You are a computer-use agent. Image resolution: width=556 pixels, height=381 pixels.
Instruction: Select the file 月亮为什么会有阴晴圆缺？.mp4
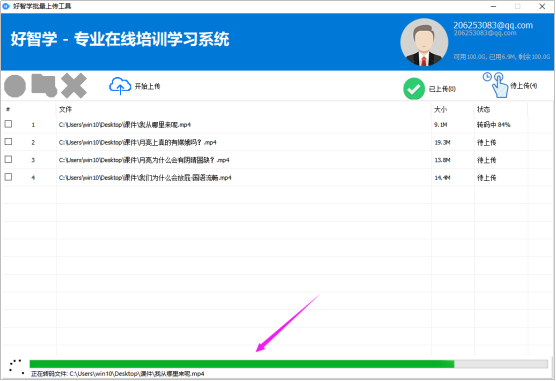(x=144, y=160)
